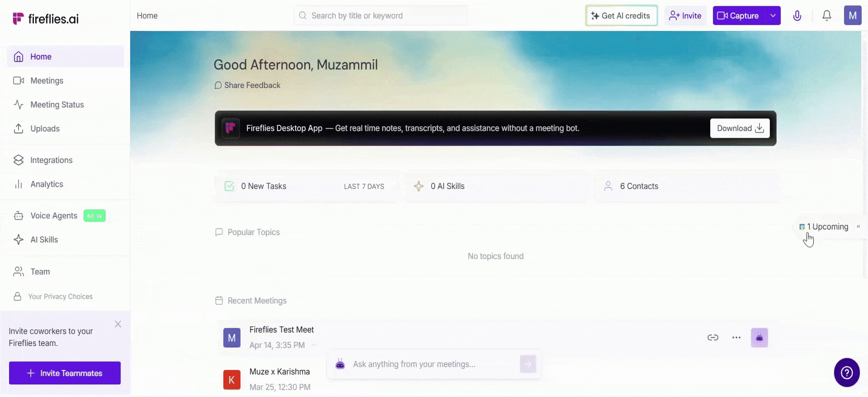Click the K avatar of Muze x Karishma
The height and width of the screenshot is (397, 868).
[x=232, y=380]
